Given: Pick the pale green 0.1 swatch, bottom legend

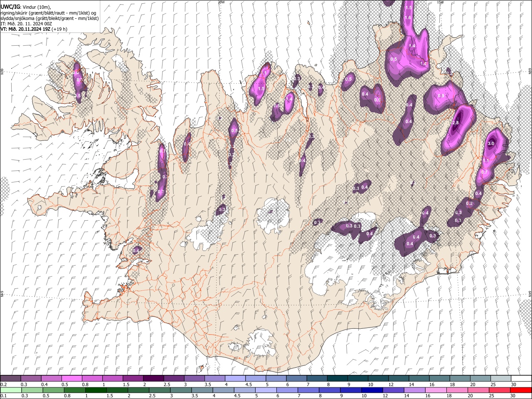Looking at the screenshot, I should 11,390.
